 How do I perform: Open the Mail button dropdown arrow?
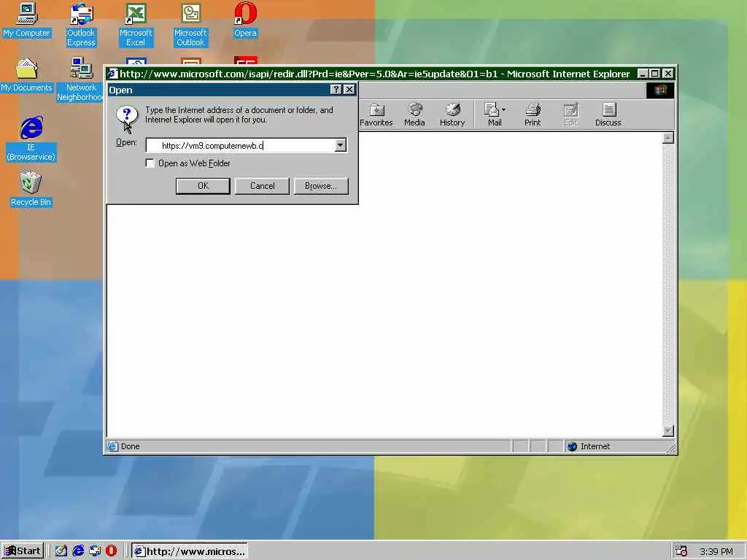click(x=504, y=109)
